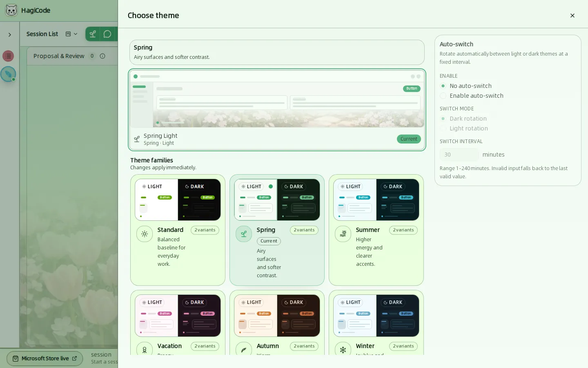Select No auto-switch radio button
This screenshot has height=368, width=588.
(443, 86)
